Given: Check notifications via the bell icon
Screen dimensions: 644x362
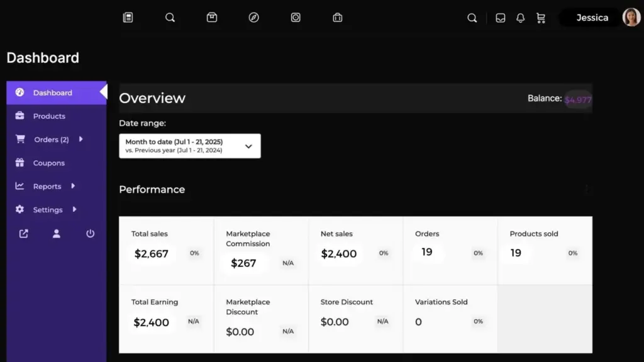Looking at the screenshot, I should point(520,18).
